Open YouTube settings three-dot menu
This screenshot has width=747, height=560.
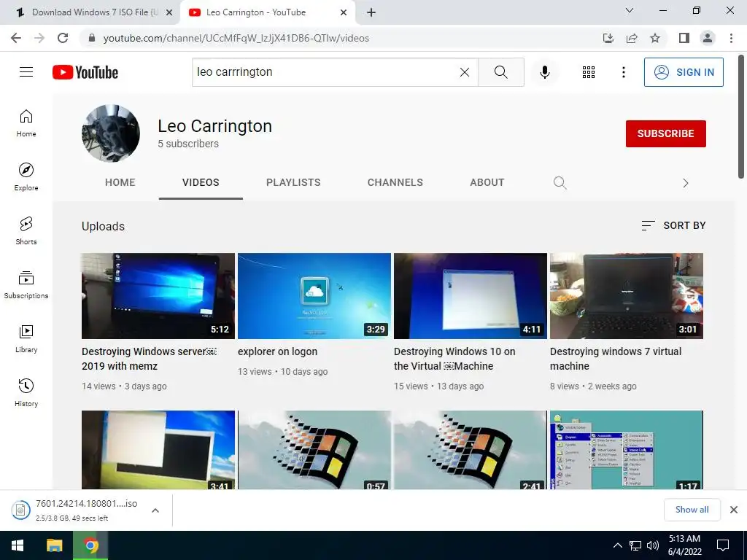[x=623, y=72]
